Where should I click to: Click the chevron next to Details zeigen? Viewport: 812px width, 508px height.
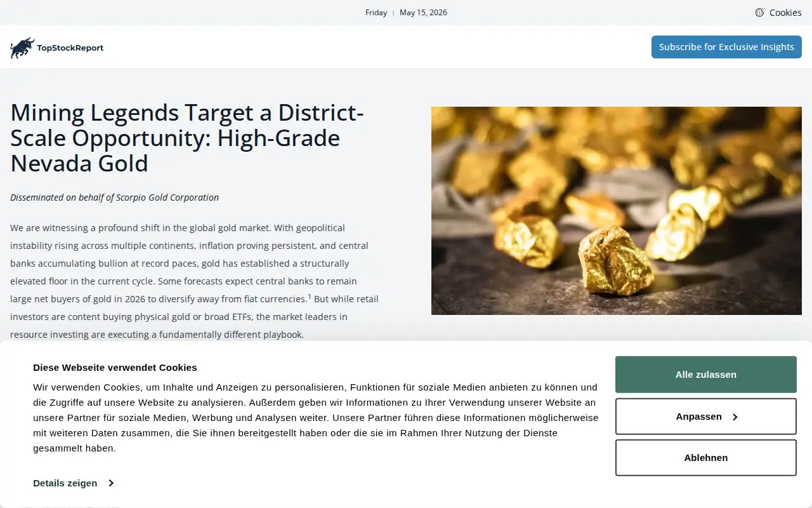pos(110,483)
